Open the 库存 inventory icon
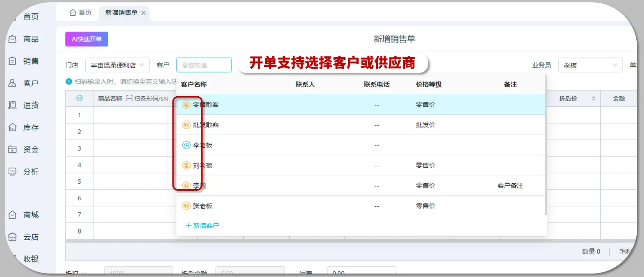This screenshot has height=277, width=644. (x=13, y=127)
